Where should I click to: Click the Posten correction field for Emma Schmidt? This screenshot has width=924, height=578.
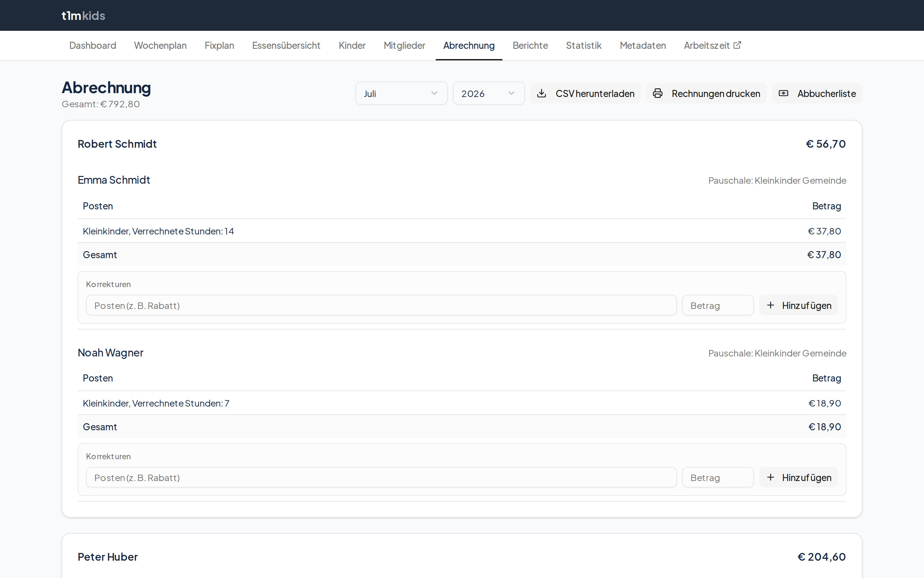click(381, 305)
